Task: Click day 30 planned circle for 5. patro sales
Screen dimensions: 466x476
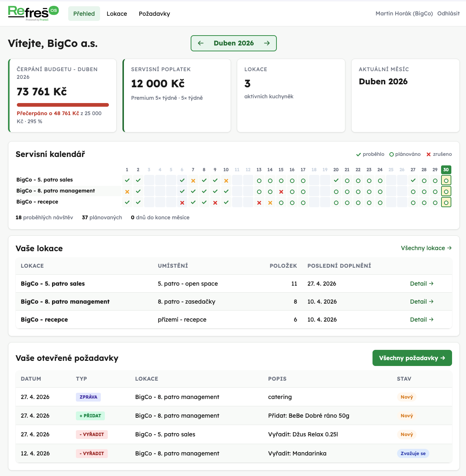Action: 446,180
